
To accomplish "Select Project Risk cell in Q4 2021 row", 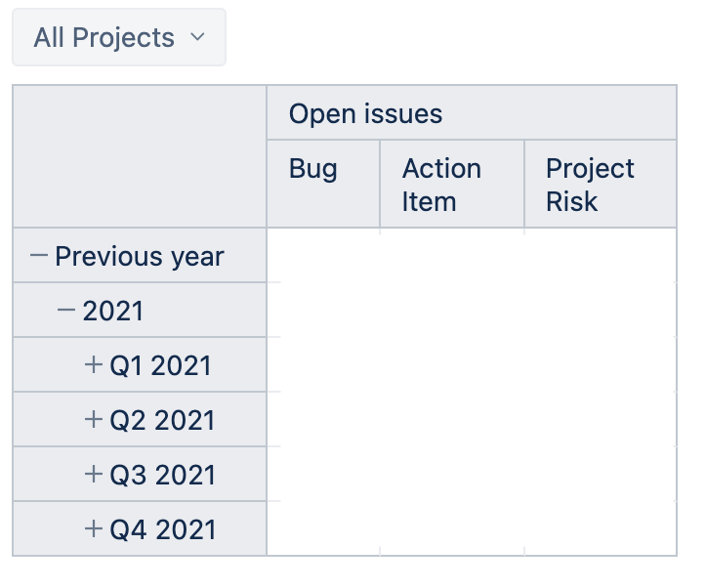I will pyautogui.click(x=600, y=529).
